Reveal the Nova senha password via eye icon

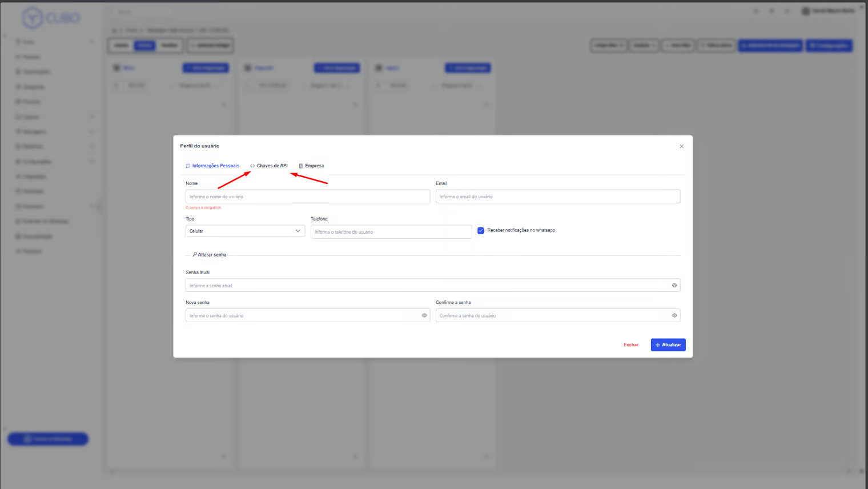pyautogui.click(x=424, y=315)
